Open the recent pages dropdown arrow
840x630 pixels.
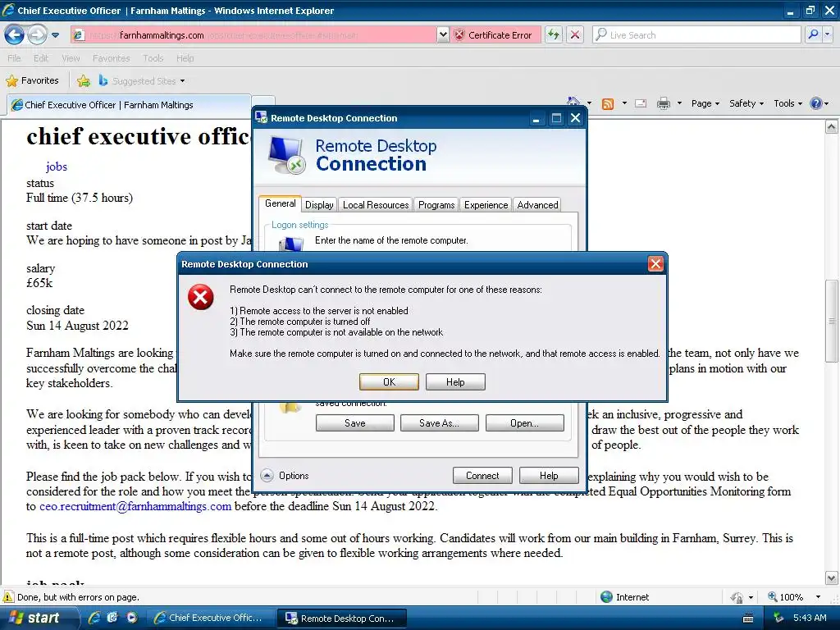pyautogui.click(x=55, y=35)
